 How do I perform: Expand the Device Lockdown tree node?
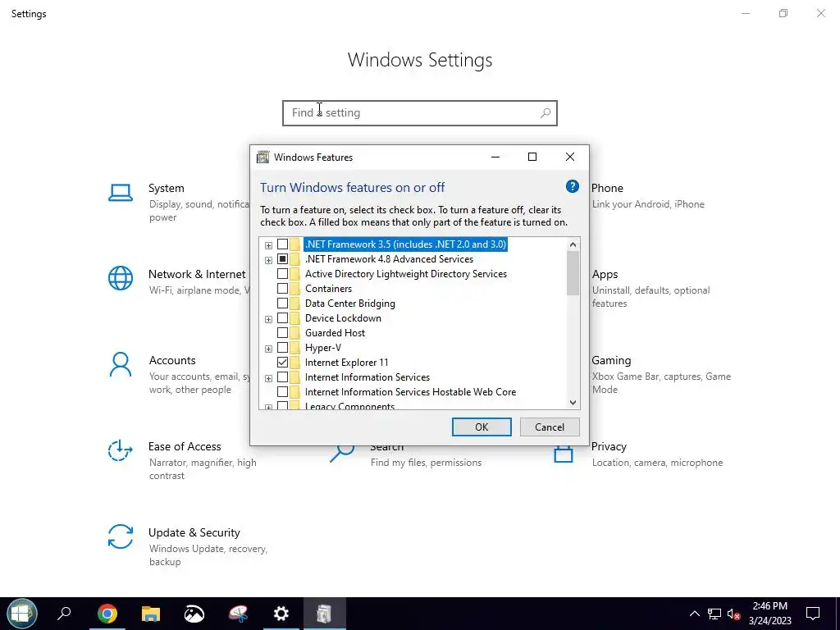click(268, 319)
